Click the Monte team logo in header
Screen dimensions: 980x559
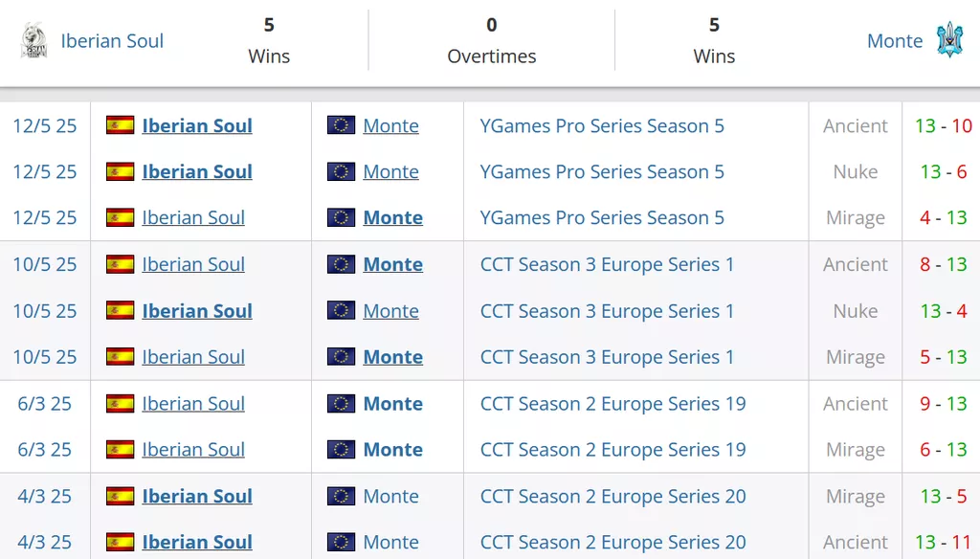[x=949, y=39]
